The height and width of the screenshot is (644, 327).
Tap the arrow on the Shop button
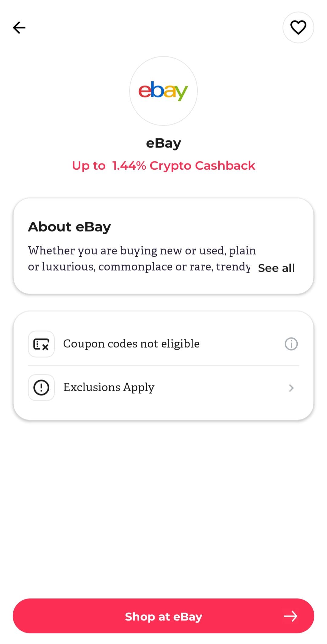tap(290, 616)
